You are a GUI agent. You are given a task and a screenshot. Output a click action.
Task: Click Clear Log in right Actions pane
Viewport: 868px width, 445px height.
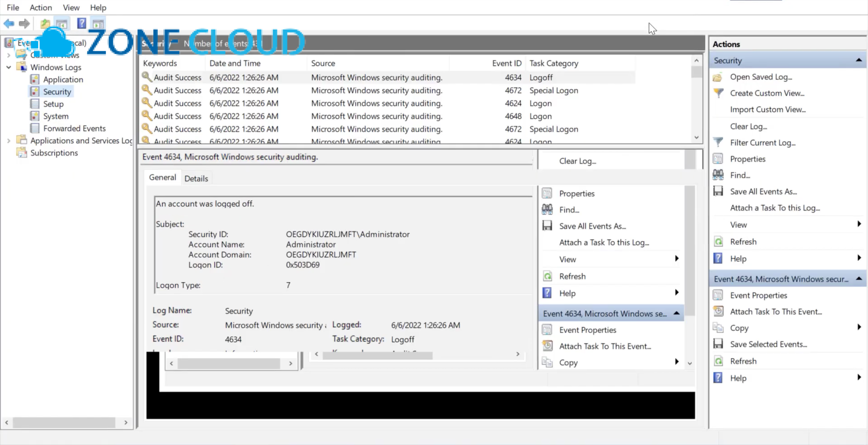point(749,127)
